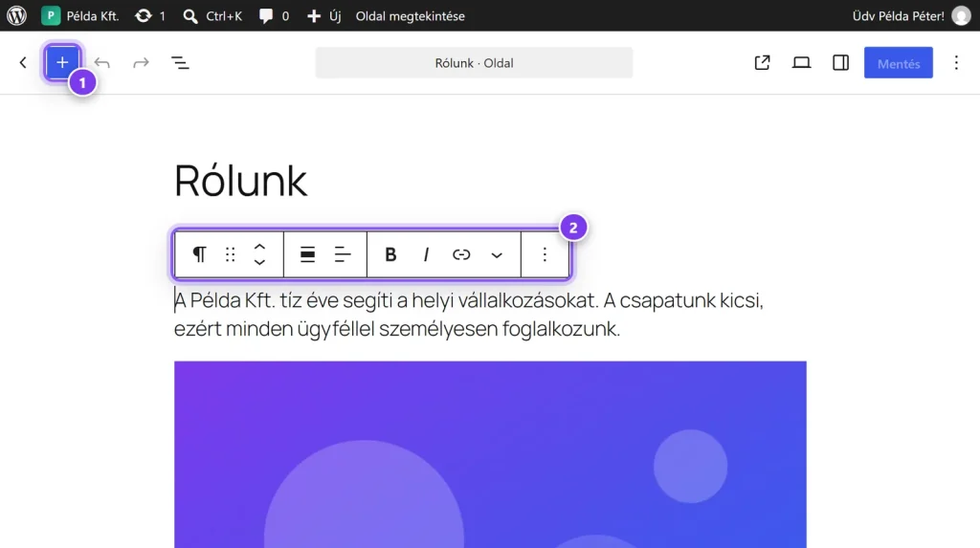Insert a link in paragraph
The width and height of the screenshot is (980, 548).
click(x=461, y=254)
